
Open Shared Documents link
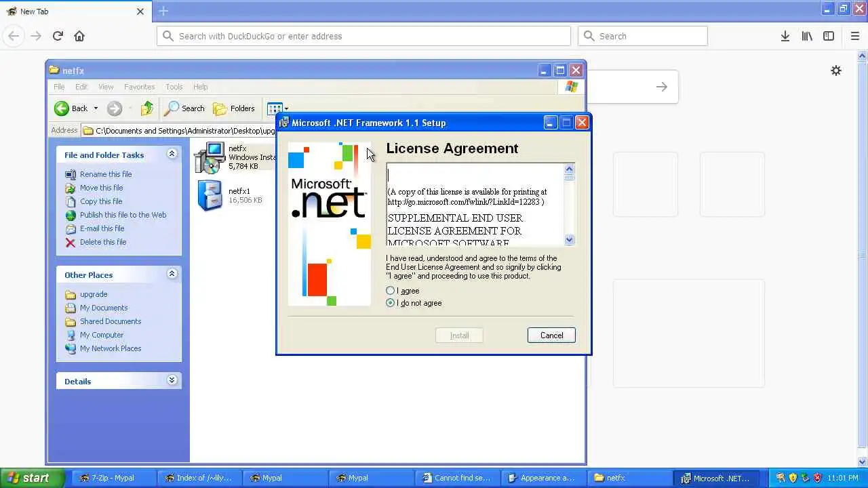[x=111, y=321]
